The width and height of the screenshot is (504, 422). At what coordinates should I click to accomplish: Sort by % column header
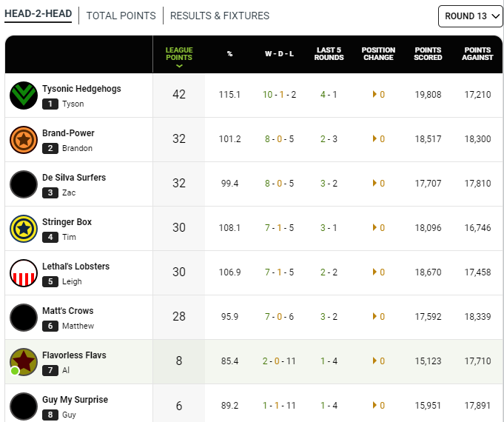coord(229,54)
